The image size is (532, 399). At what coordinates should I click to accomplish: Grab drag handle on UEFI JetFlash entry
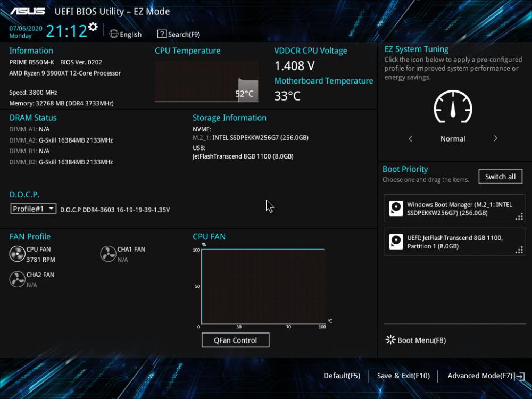[x=519, y=250]
